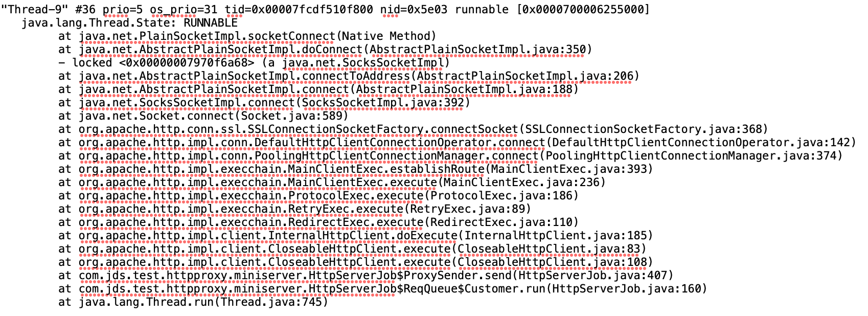Click the locked SocksSocketImpl monitor line

click(254, 63)
